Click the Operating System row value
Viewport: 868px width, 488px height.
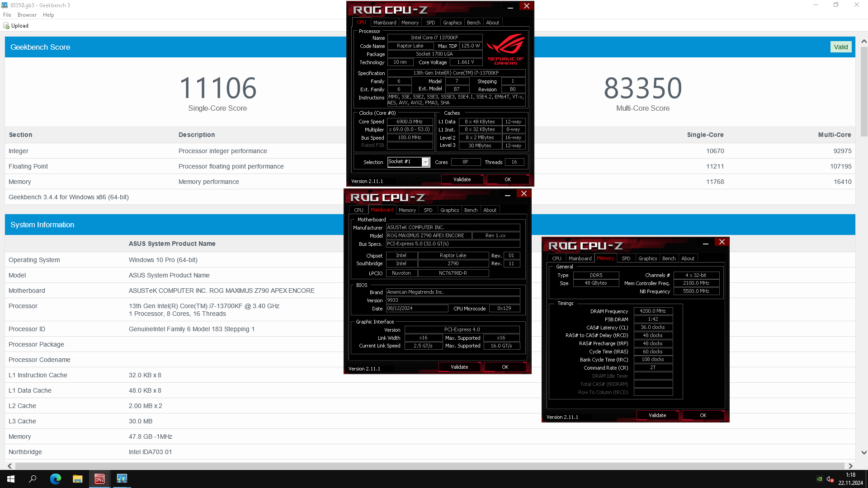point(163,260)
